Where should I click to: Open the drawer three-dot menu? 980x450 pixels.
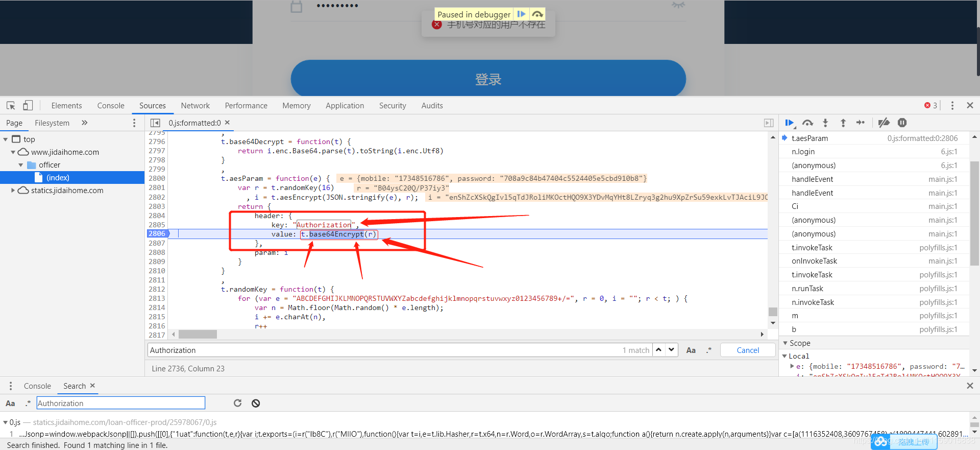(10, 386)
